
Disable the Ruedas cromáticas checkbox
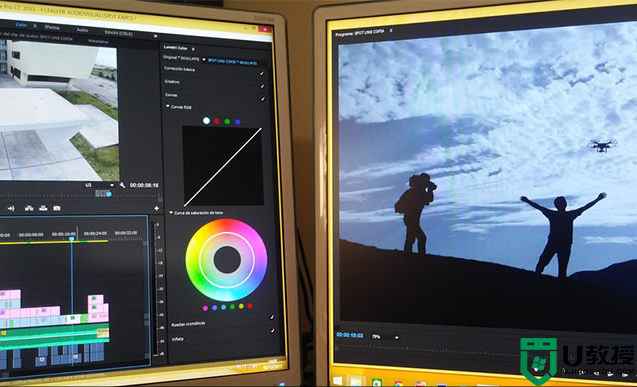point(272,317)
